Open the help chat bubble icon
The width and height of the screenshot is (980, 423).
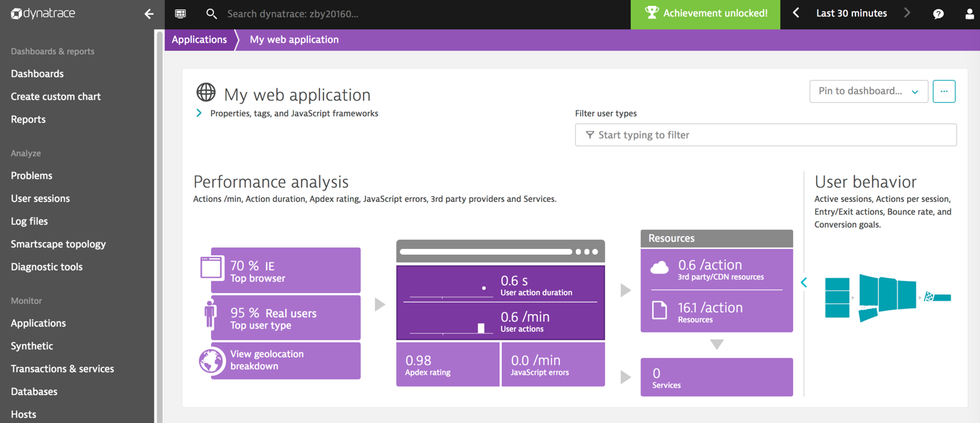[938, 14]
